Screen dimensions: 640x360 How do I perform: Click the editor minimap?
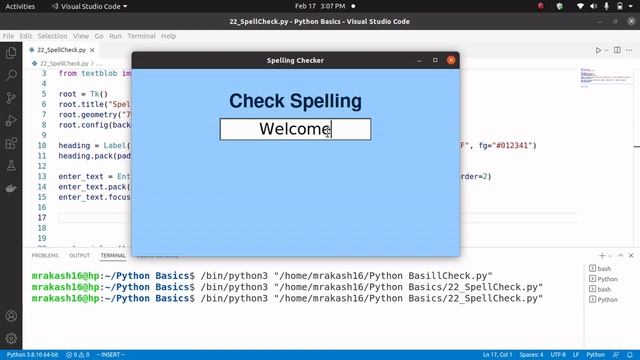click(x=606, y=78)
